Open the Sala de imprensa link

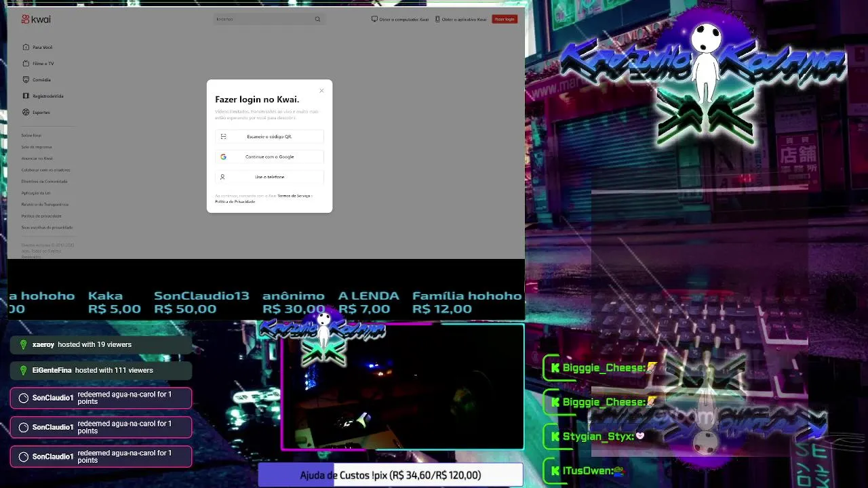(37, 147)
